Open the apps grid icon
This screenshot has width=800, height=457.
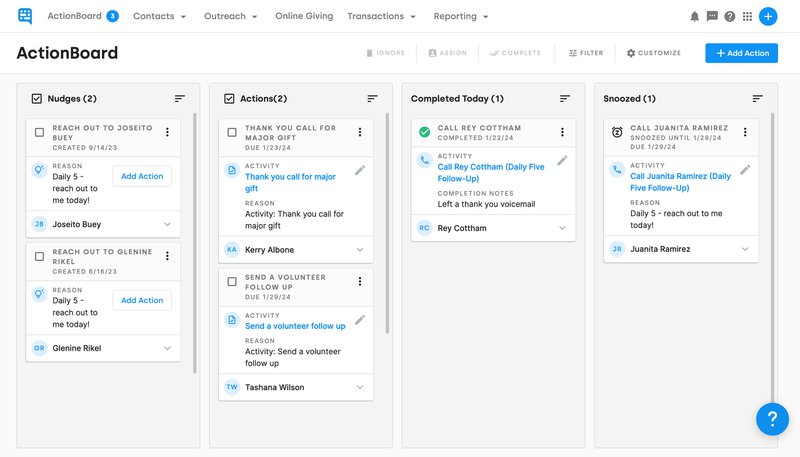[x=747, y=16]
